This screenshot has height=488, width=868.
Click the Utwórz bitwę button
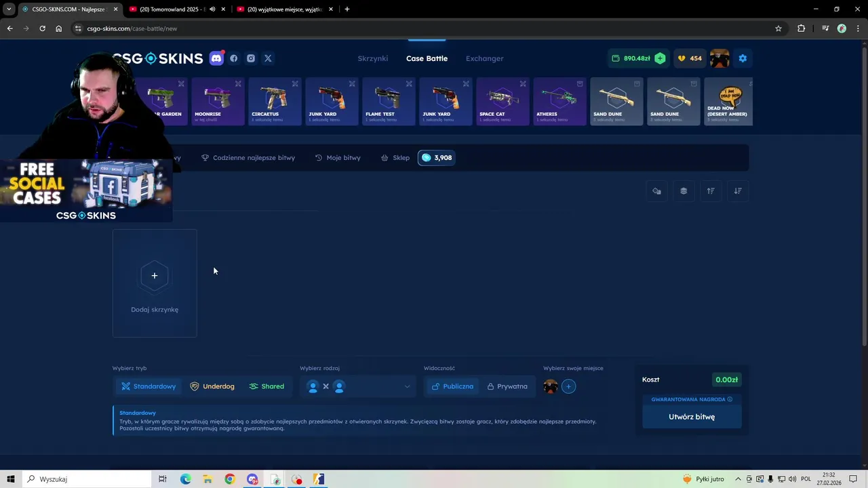(692, 417)
